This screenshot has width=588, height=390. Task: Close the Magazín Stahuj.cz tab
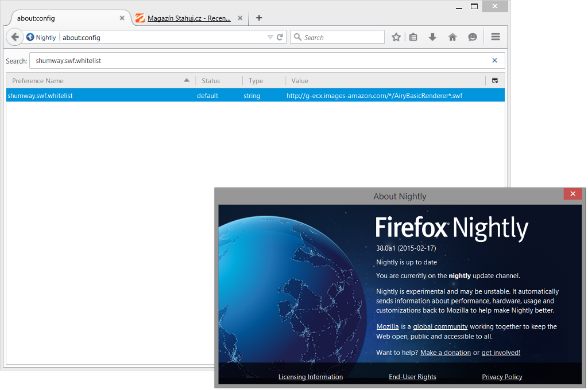click(x=240, y=18)
